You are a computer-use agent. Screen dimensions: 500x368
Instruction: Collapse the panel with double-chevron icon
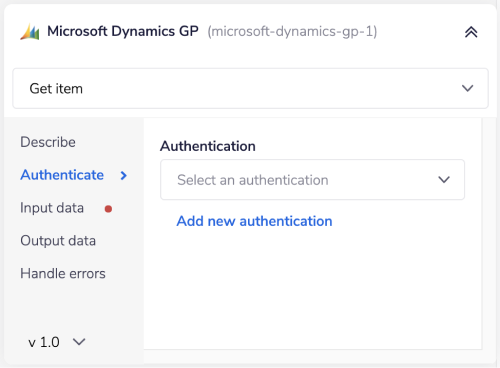[471, 32]
